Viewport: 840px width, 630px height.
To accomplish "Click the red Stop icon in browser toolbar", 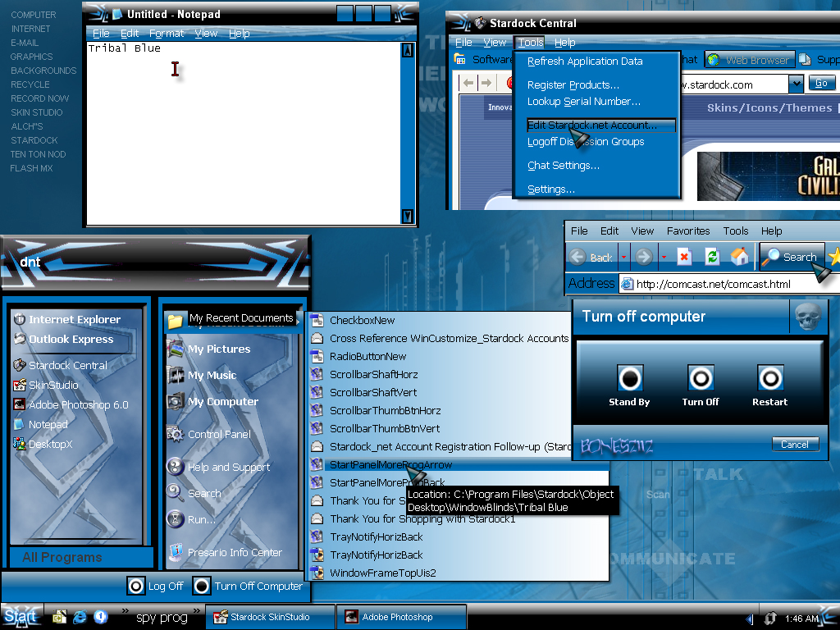I will [684, 257].
